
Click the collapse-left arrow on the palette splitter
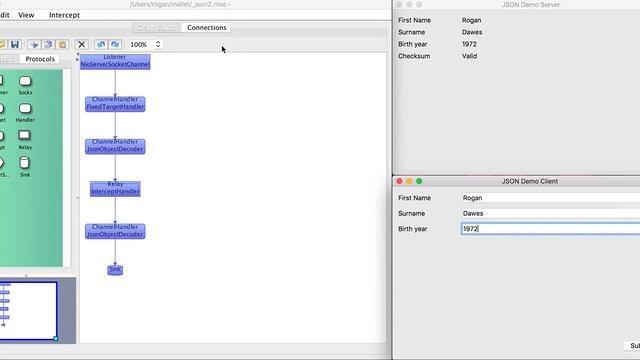coord(78,54)
